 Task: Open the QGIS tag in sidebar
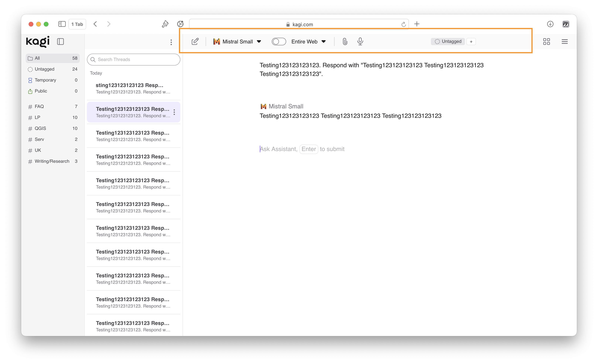coord(40,128)
